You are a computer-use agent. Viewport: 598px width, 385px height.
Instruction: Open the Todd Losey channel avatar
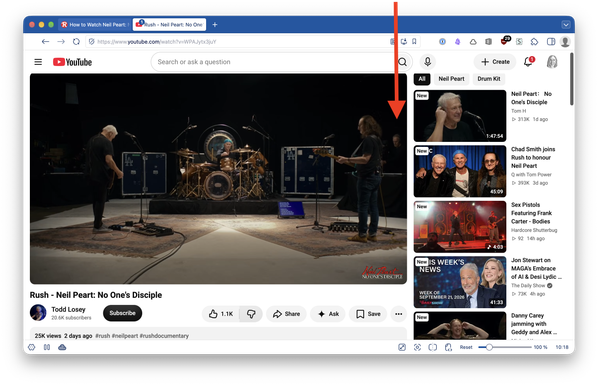tap(38, 313)
